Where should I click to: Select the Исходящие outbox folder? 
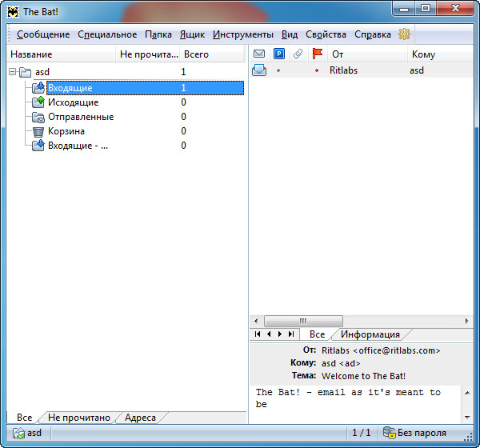tap(73, 102)
